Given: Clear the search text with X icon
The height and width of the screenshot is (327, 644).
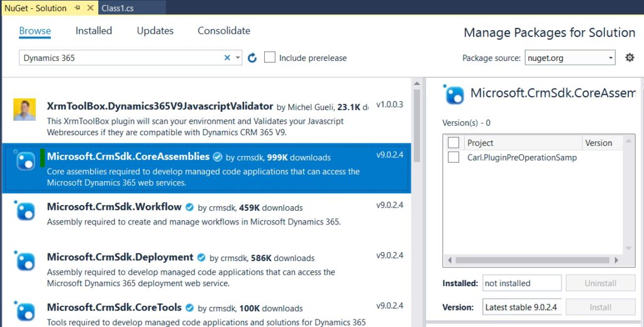Looking at the screenshot, I should pyautogui.click(x=227, y=58).
